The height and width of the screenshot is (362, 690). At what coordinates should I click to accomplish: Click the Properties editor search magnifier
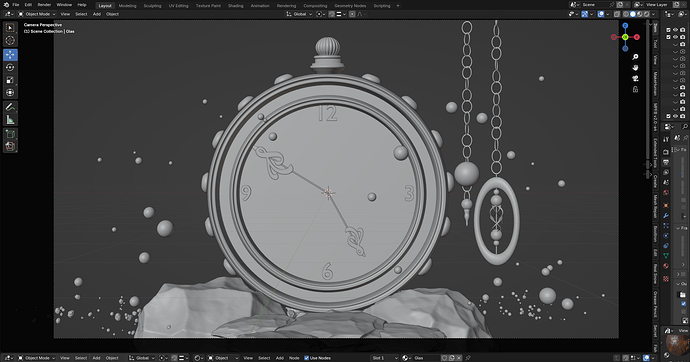684,127
